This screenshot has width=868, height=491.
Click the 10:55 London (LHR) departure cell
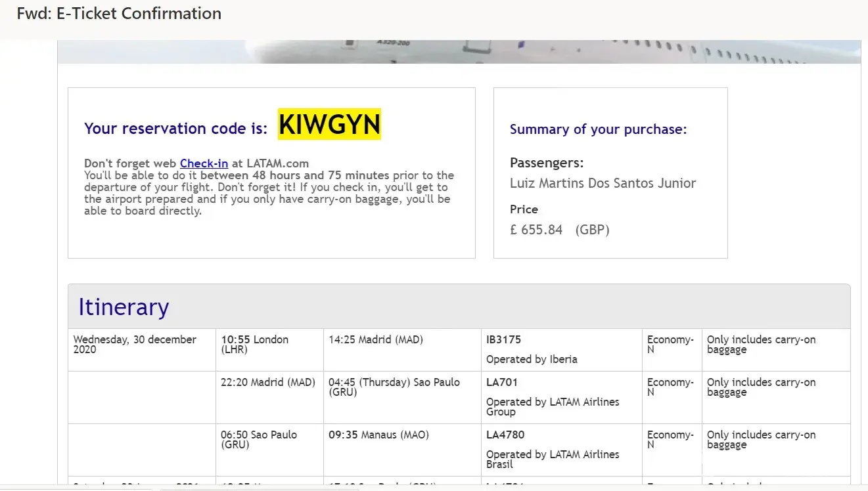pyautogui.click(x=254, y=344)
